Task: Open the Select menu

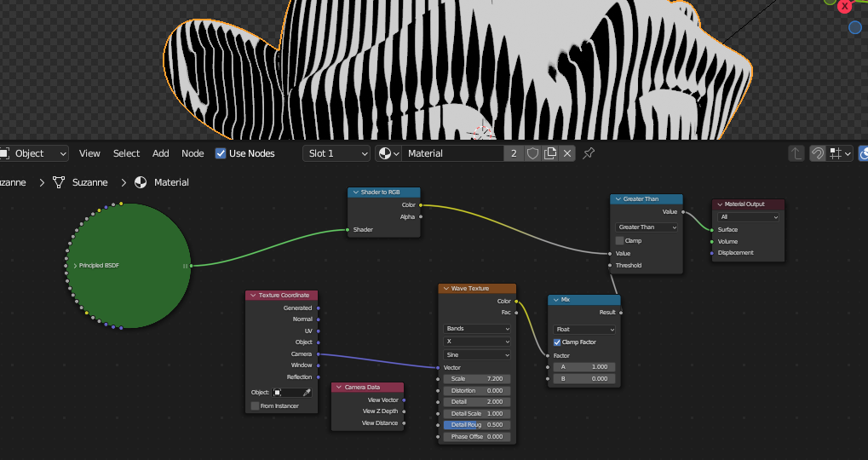Action: (x=126, y=153)
